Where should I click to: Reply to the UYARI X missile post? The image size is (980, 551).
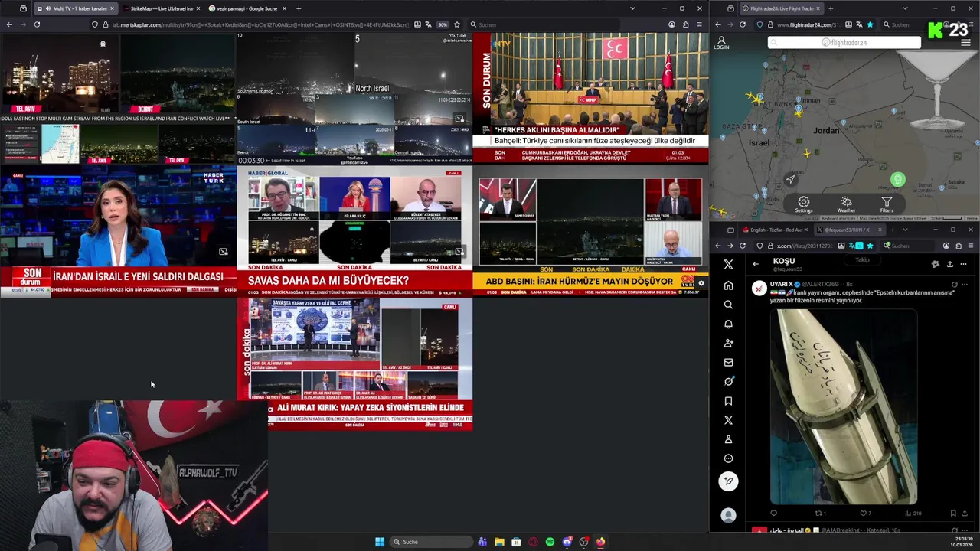click(773, 513)
